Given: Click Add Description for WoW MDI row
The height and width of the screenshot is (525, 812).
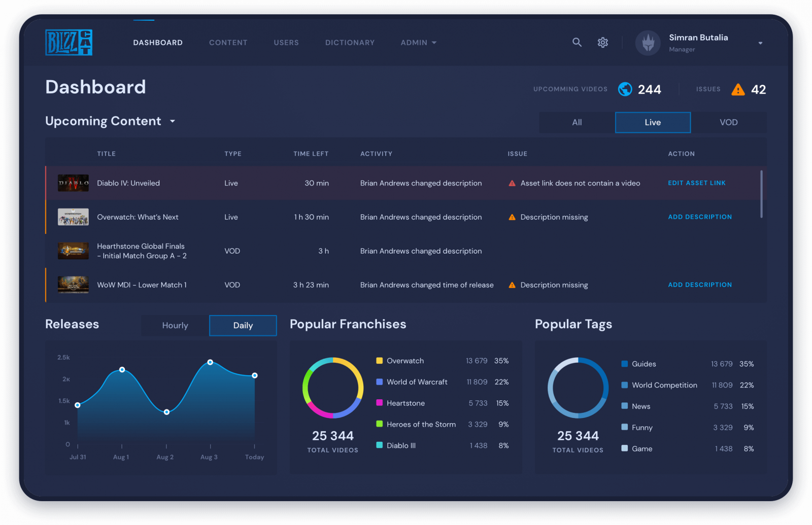Looking at the screenshot, I should pos(700,285).
